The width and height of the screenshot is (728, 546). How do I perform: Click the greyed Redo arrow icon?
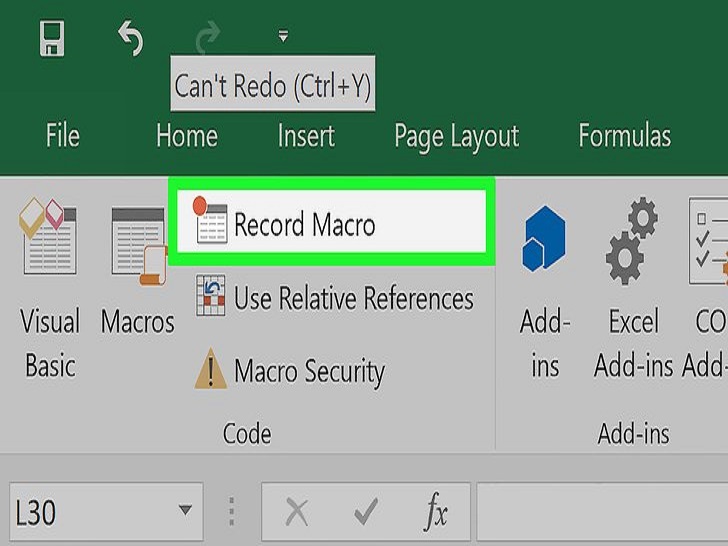point(208,37)
